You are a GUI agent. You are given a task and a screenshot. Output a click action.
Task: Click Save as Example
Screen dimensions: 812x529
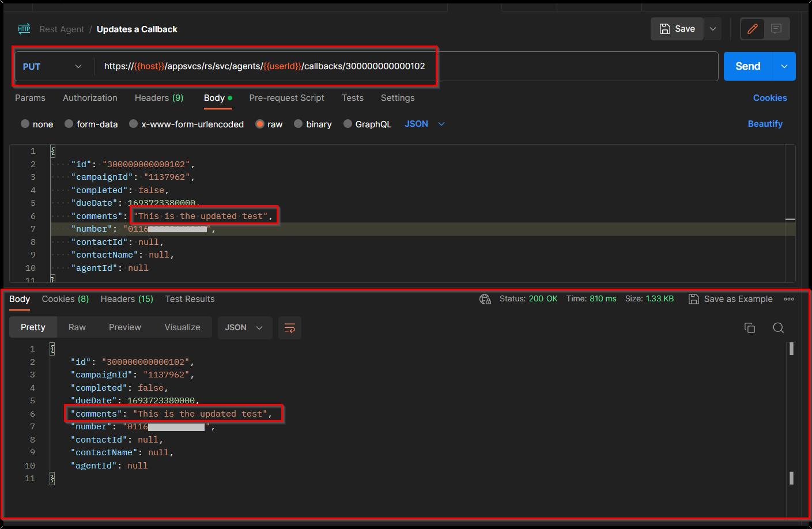[731, 299]
